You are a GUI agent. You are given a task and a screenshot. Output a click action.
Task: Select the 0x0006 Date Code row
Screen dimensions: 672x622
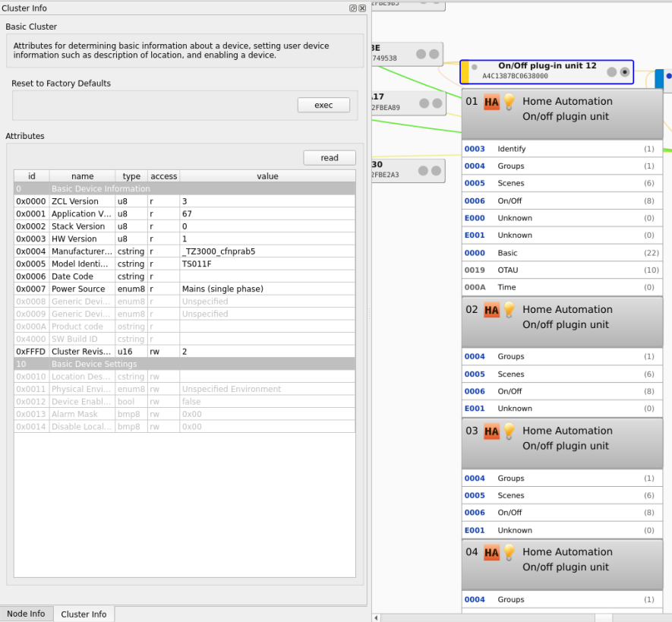185,276
